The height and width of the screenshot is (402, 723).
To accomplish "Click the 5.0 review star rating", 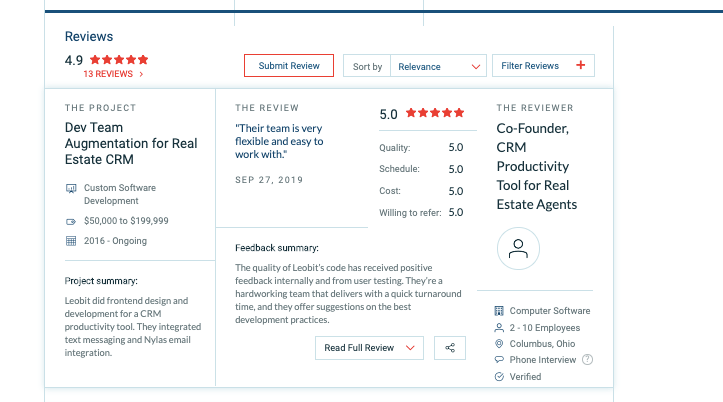I will [435, 113].
